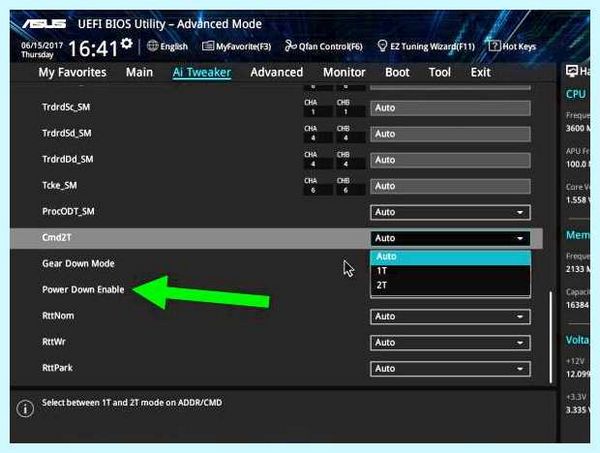Click the EZ Tuning Wizard lightbulb icon

coord(382,46)
